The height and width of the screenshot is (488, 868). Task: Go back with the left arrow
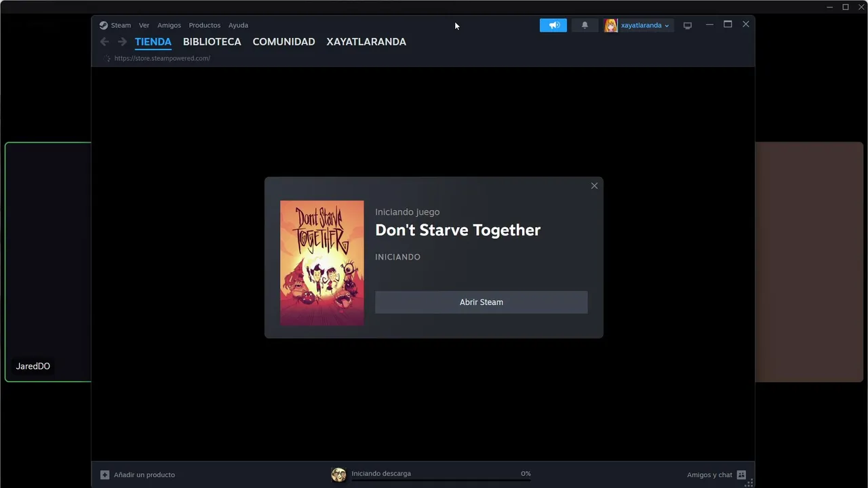[x=104, y=42]
